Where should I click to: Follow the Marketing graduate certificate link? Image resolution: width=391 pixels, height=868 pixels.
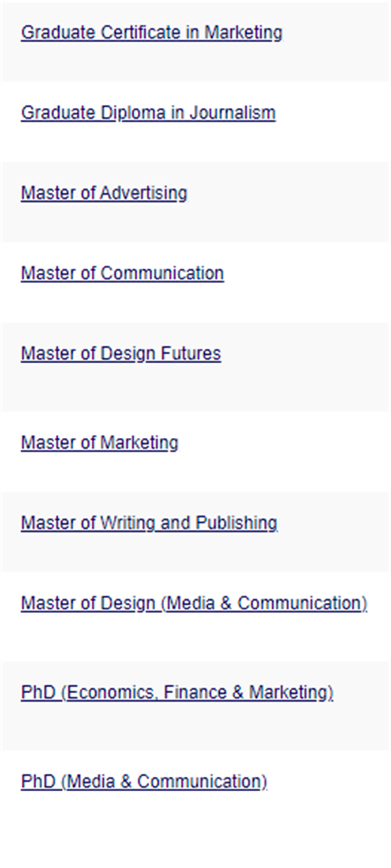(x=151, y=33)
